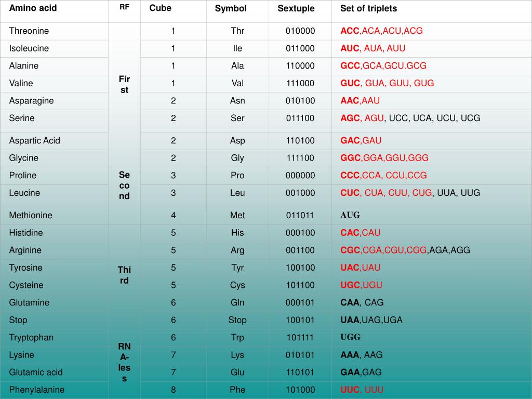Click the 'Cube' column header
The image size is (532, 399).
click(160, 8)
